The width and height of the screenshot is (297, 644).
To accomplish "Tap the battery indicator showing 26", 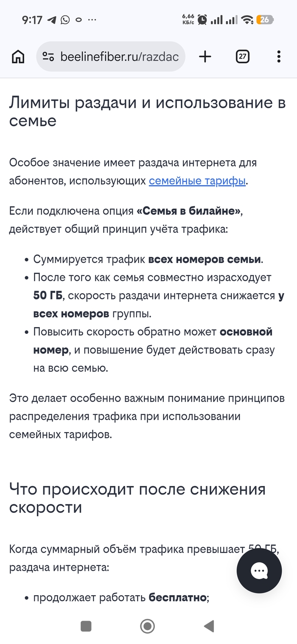I will click(265, 20).
